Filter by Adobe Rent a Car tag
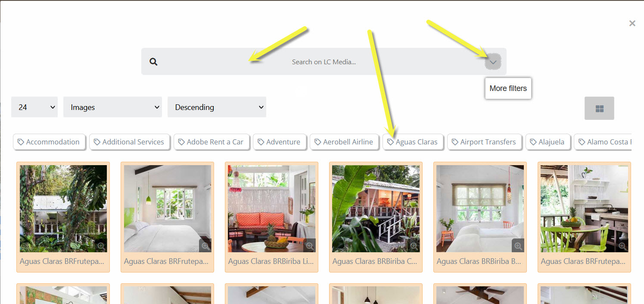Screen dimensions: 644x304 click(x=211, y=142)
